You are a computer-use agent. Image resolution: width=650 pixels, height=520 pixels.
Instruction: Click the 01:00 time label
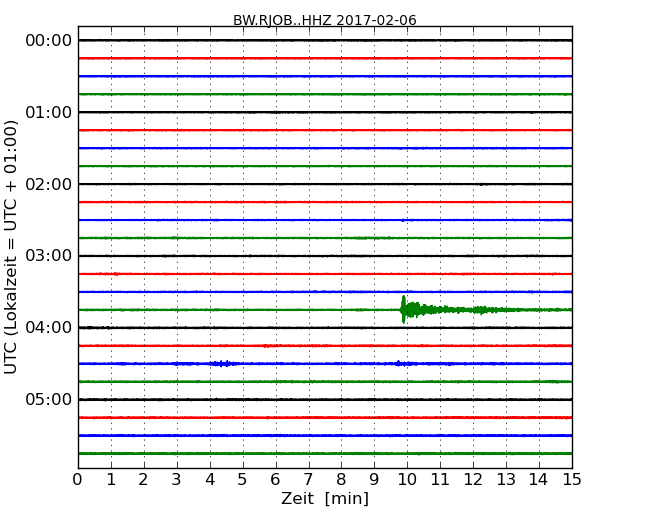pyautogui.click(x=49, y=112)
